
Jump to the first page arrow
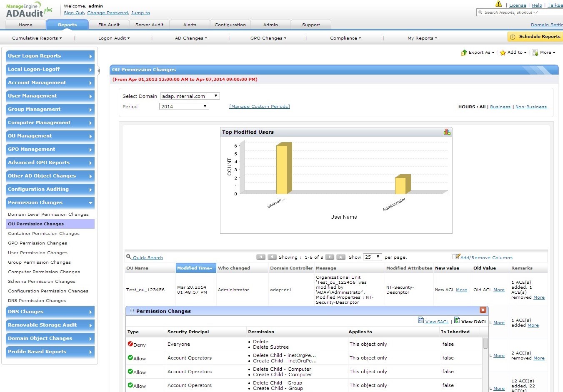(x=261, y=257)
